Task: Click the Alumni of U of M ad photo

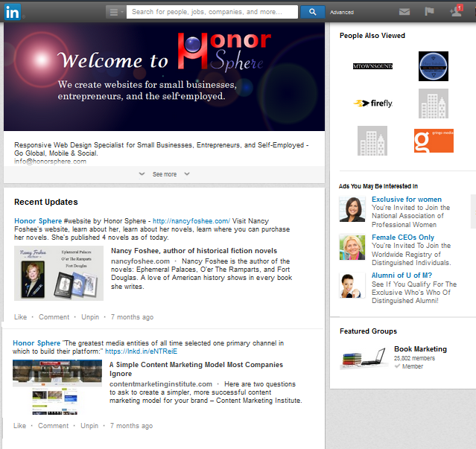Action: (352, 285)
